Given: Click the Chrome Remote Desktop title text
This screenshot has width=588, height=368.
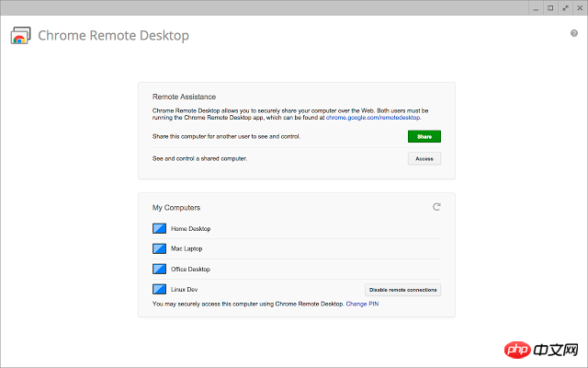Looking at the screenshot, I should (114, 35).
